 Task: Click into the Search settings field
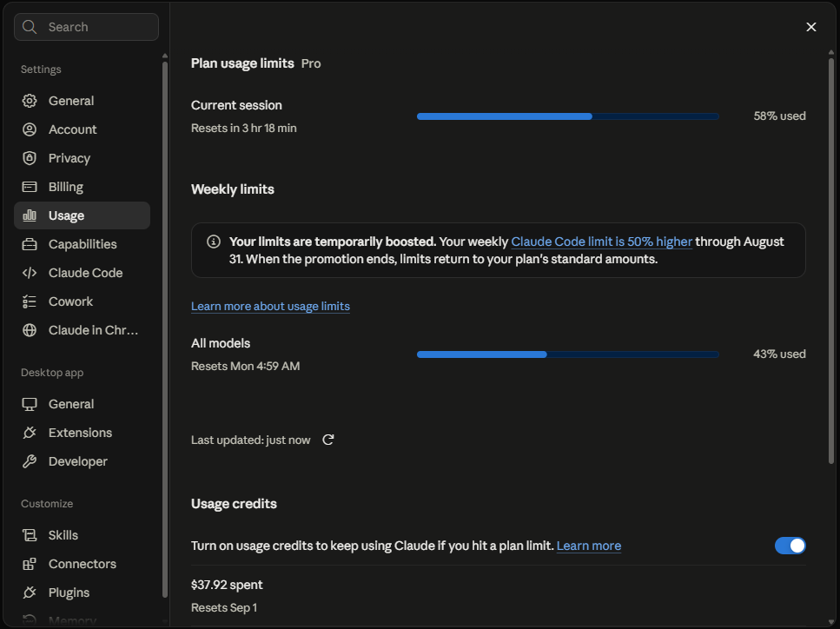86,27
